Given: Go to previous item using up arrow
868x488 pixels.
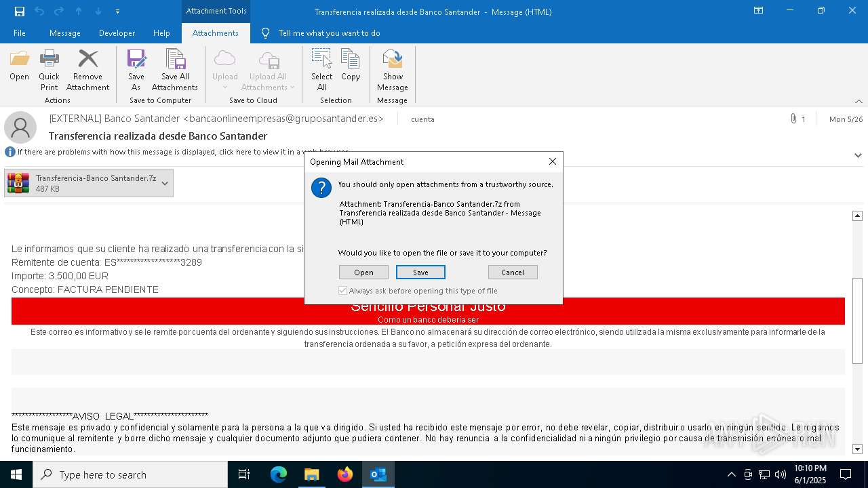Looking at the screenshot, I should [79, 12].
